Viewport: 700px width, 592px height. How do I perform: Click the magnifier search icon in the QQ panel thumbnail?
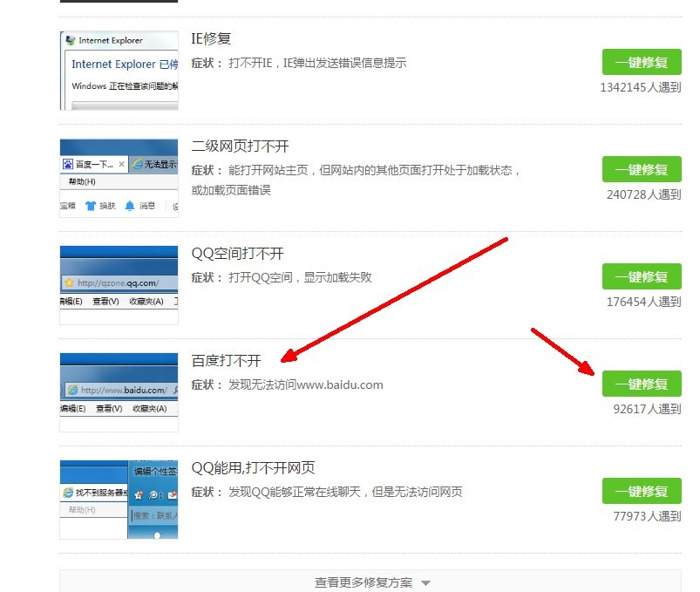pos(153,496)
